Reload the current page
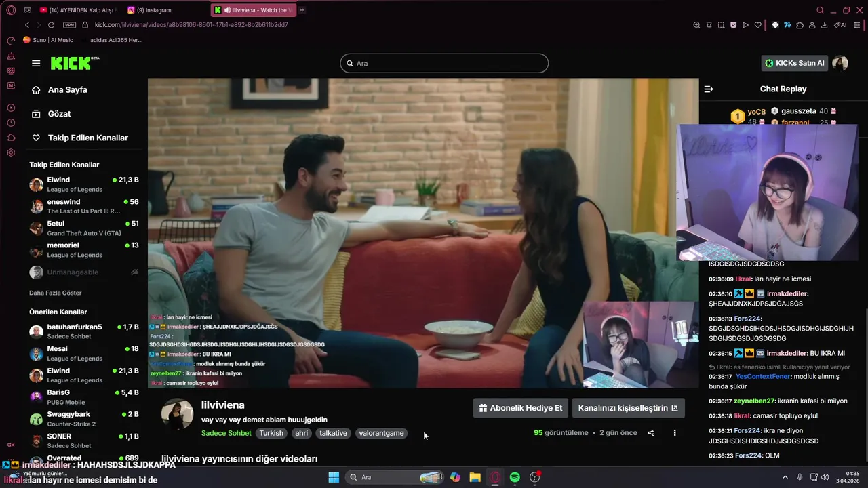 (51, 25)
